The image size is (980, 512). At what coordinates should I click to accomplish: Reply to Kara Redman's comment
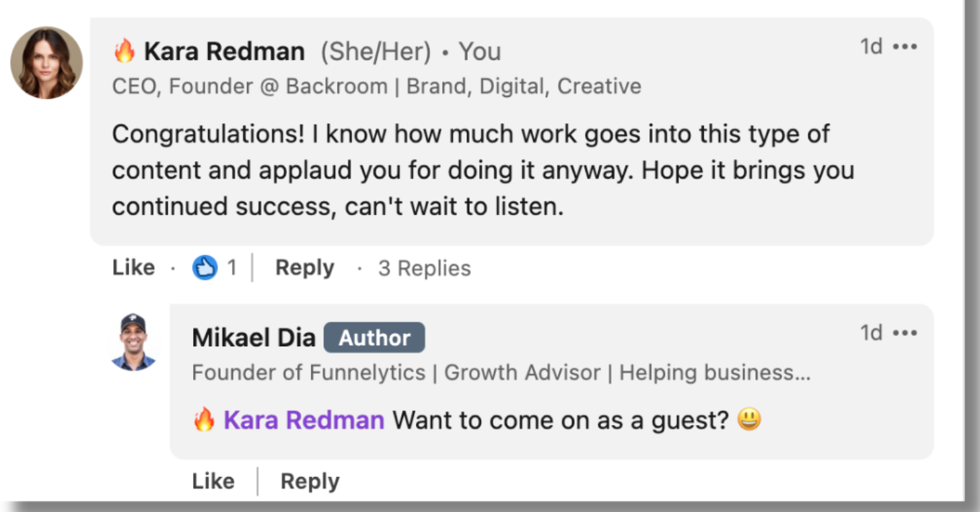point(305,268)
